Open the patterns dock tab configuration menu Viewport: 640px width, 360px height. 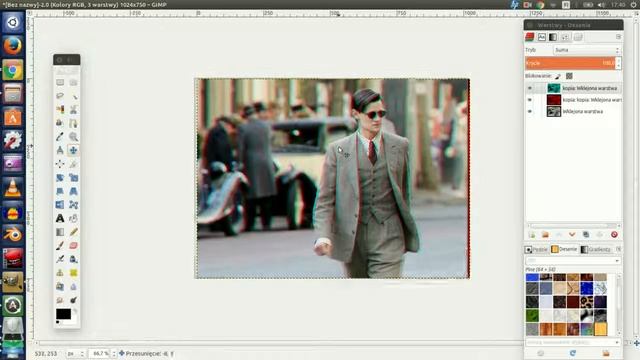[618, 249]
